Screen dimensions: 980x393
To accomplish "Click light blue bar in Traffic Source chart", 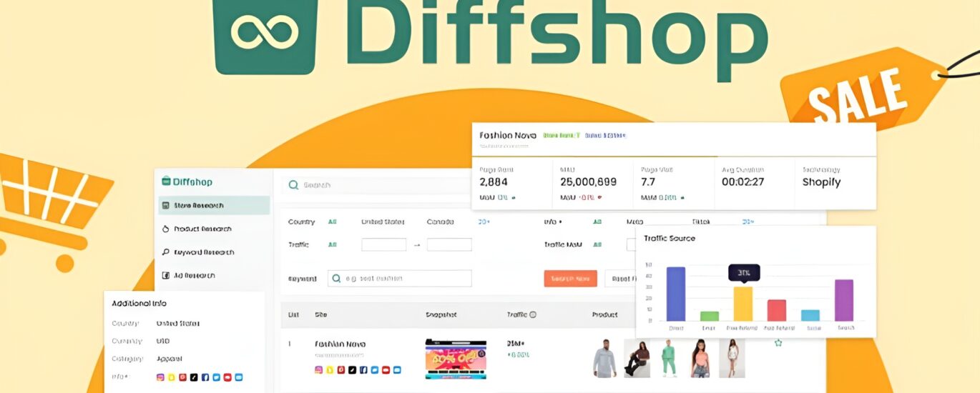I will coord(810,315).
